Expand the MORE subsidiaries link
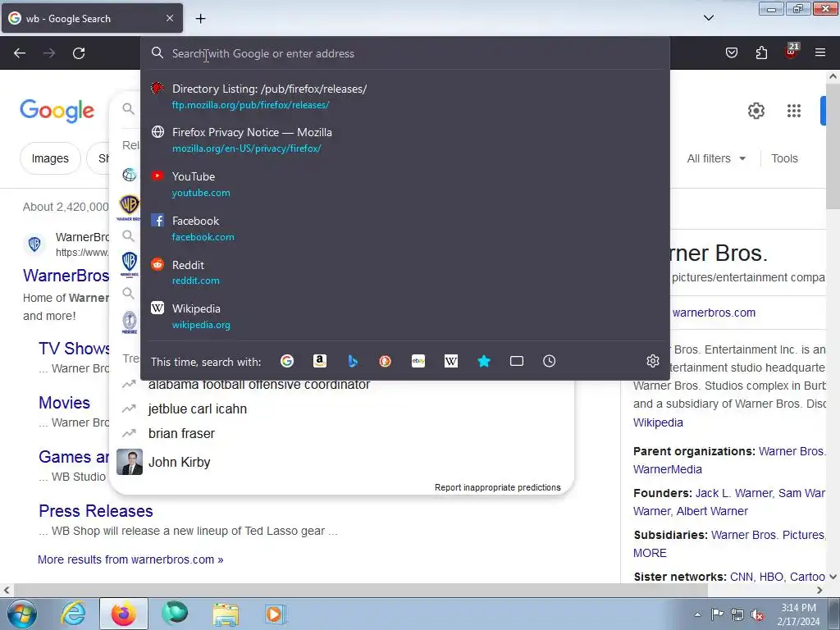Screen dimensions: 840x630 pos(650,553)
